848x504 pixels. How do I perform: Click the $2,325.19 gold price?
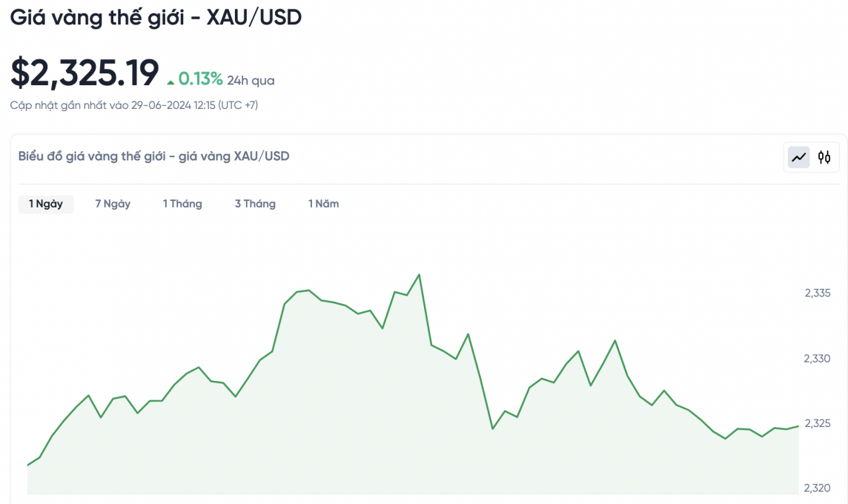click(x=85, y=73)
